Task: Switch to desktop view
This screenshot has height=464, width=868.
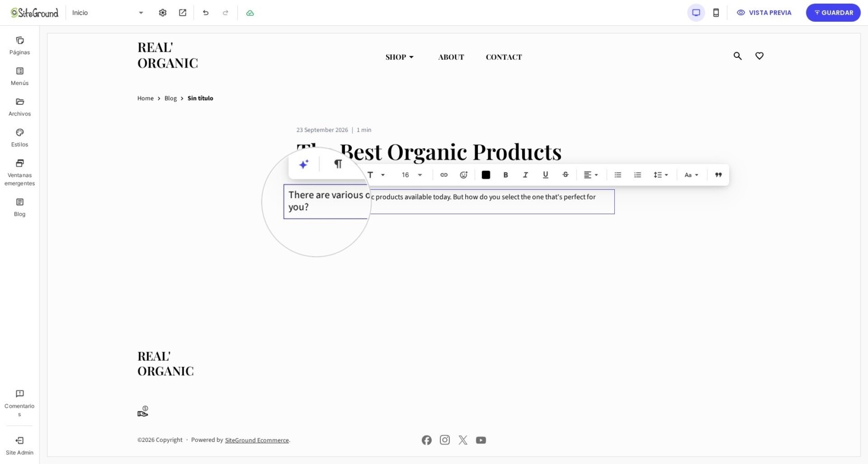Action: 696,13
